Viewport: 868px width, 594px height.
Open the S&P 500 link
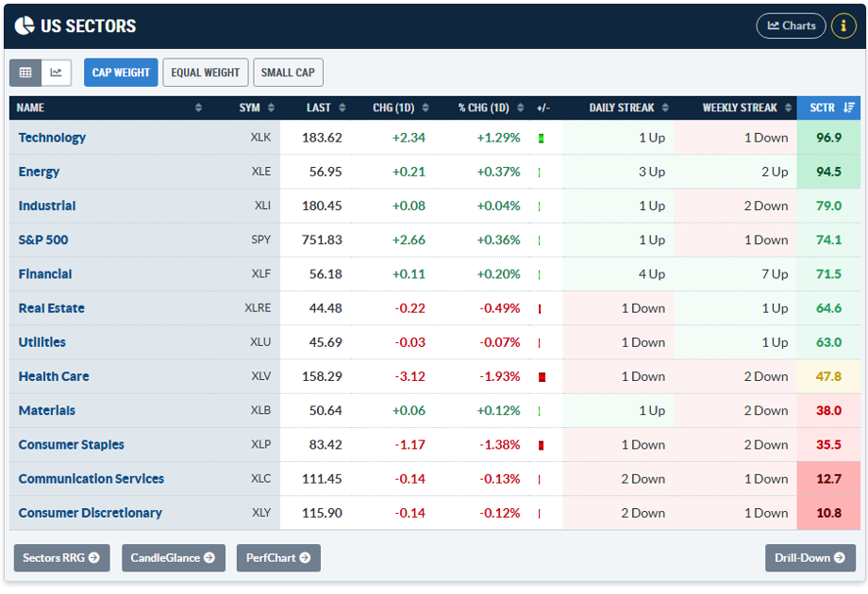point(43,240)
